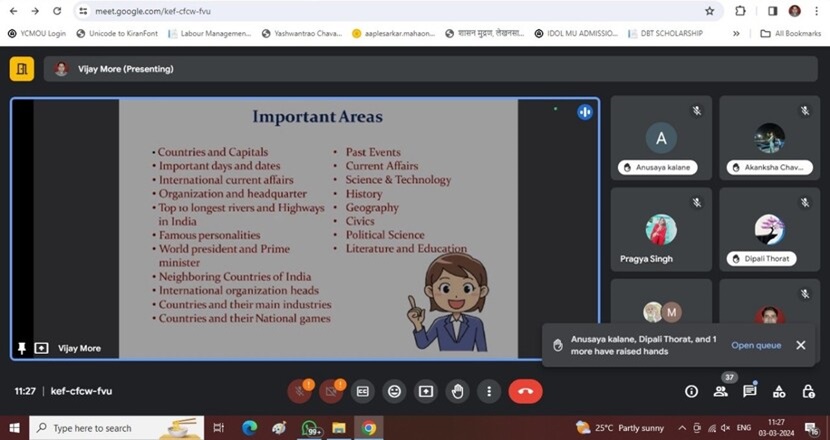Open the chat with everyone icon
Image resolution: width=830 pixels, height=440 pixels.
coord(750,391)
